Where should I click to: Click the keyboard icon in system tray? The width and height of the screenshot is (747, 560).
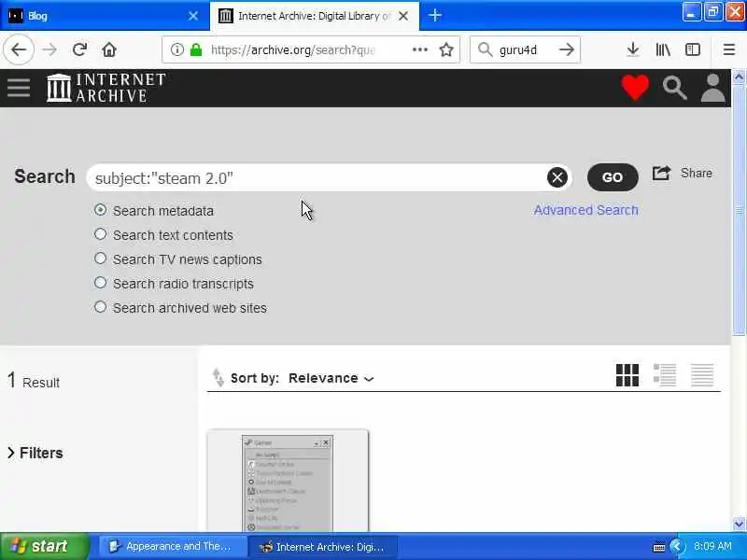click(658, 547)
